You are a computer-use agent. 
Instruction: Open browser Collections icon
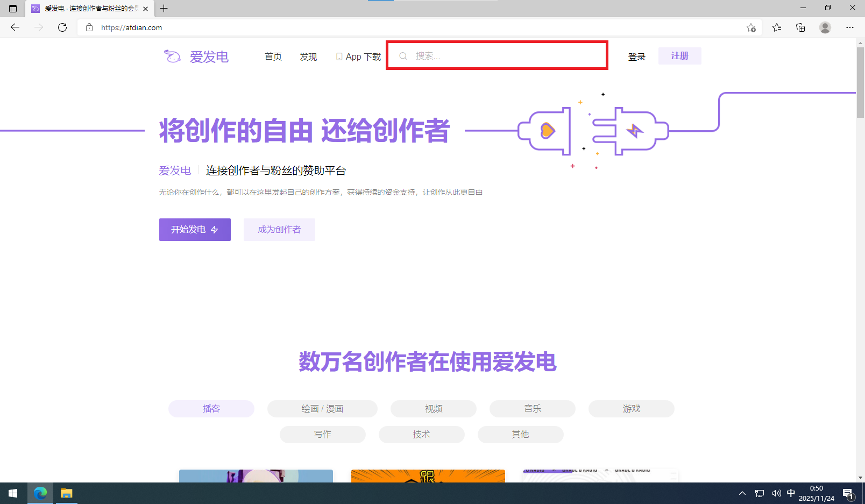(800, 27)
